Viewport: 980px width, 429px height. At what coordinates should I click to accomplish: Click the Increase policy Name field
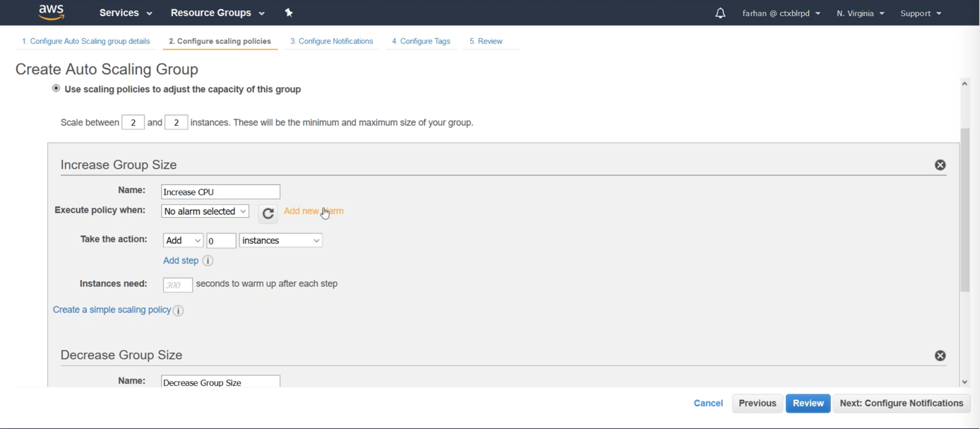point(220,192)
